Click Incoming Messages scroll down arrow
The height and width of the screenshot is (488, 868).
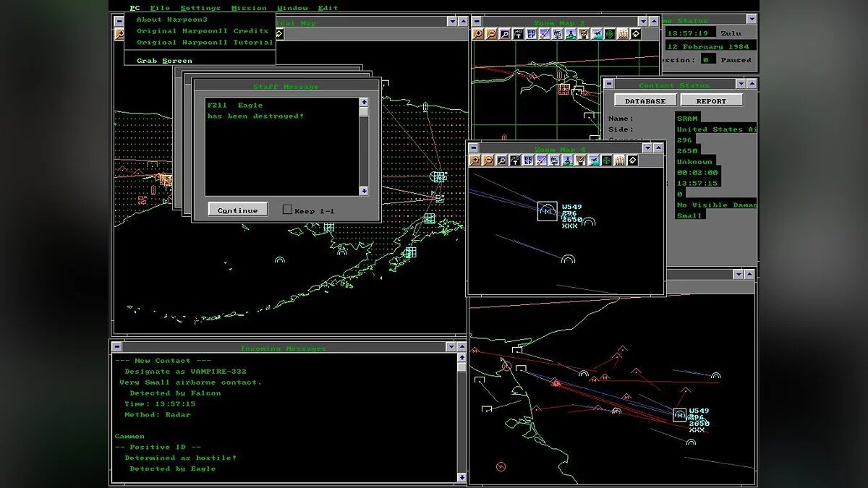point(462,477)
